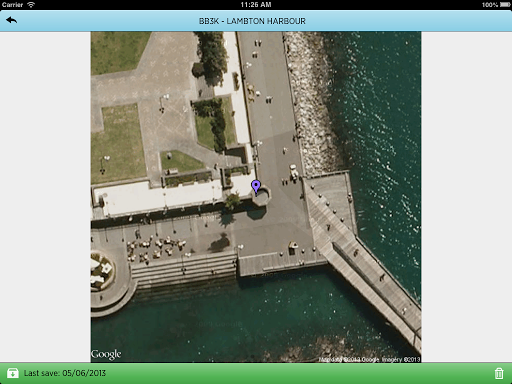Go back using the arrow icon
Image resolution: width=512 pixels, height=384 pixels.
11,20
